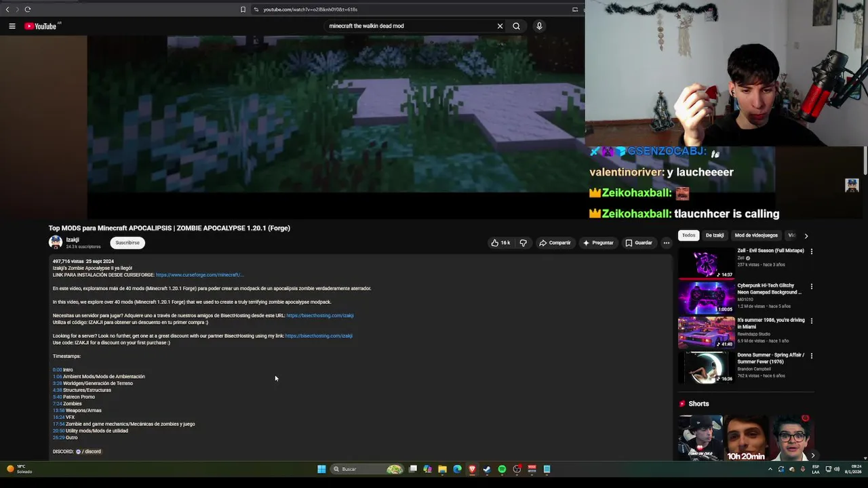Dislike the video with thumbs down
Viewport: 868px width, 488px height.
tap(523, 243)
